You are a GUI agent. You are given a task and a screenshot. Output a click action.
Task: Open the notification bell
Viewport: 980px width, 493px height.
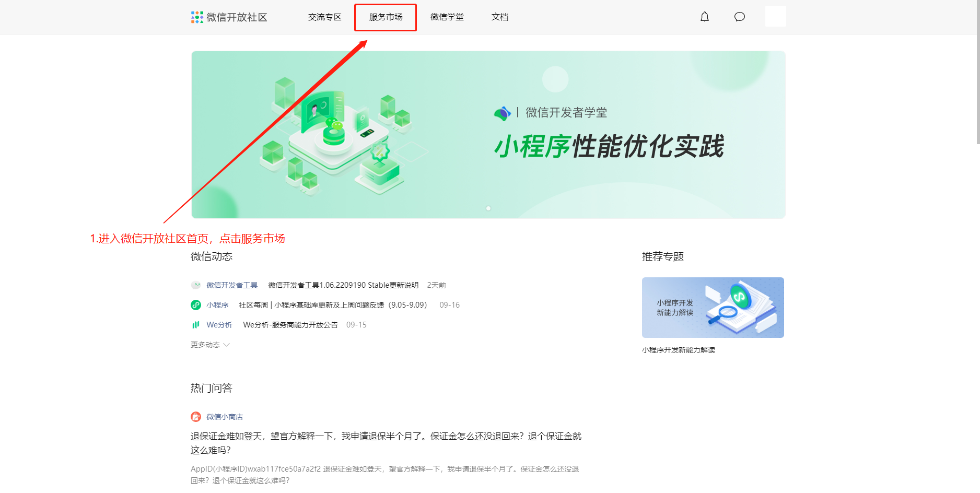point(704,16)
